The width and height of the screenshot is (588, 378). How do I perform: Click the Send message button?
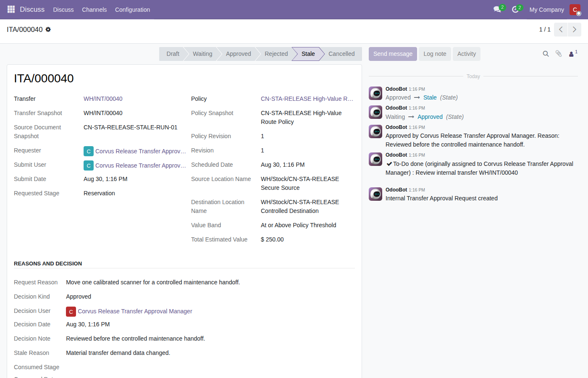[393, 54]
